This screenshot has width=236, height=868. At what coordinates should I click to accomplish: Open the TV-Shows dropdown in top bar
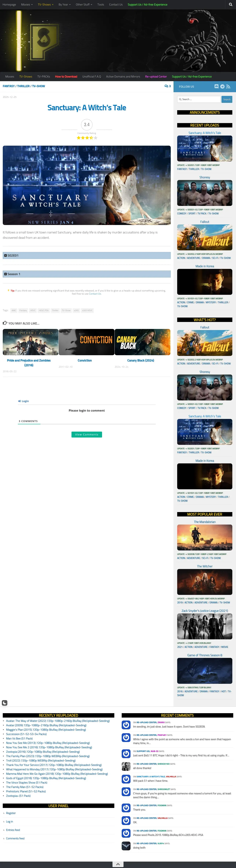click(46, 5)
